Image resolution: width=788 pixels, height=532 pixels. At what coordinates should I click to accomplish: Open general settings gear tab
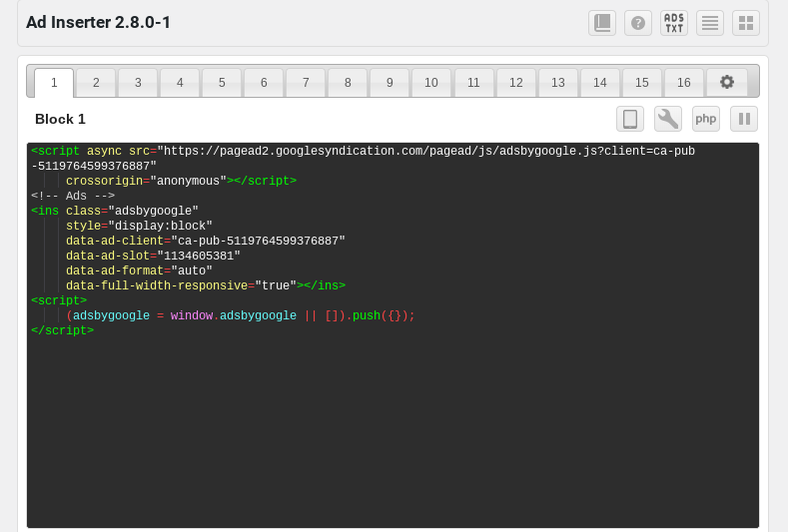click(727, 82)
